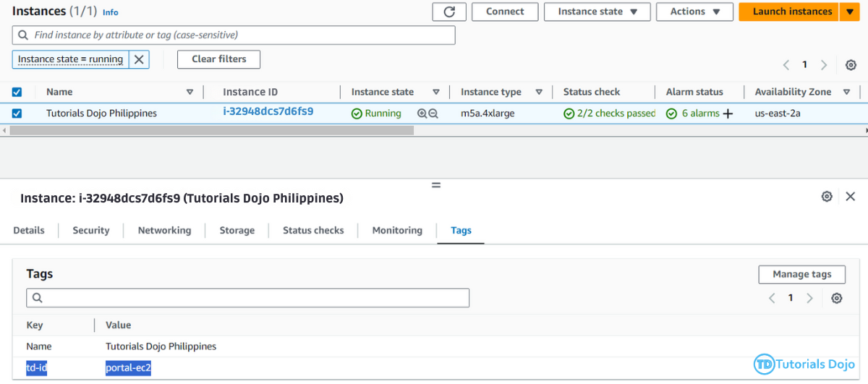The image size is (868, 384).
Task: Click the Instance ID column header
Action: (x=250, y=92)
